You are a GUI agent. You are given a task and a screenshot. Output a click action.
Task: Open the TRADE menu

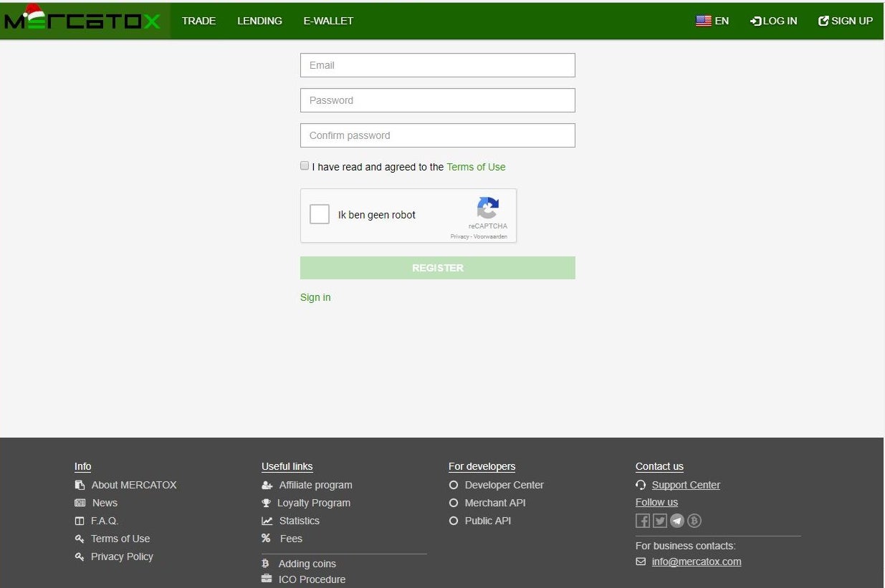point(198,21)
